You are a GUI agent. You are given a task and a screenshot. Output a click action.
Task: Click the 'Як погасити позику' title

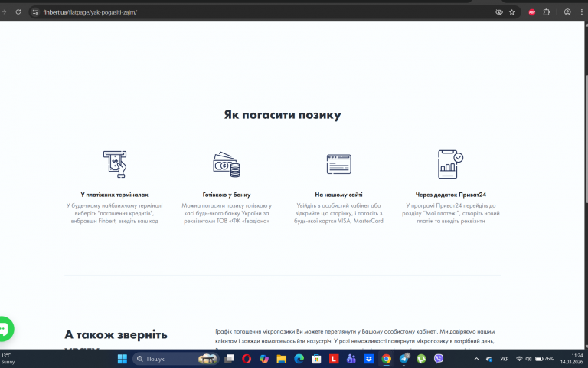pos(283,114)
